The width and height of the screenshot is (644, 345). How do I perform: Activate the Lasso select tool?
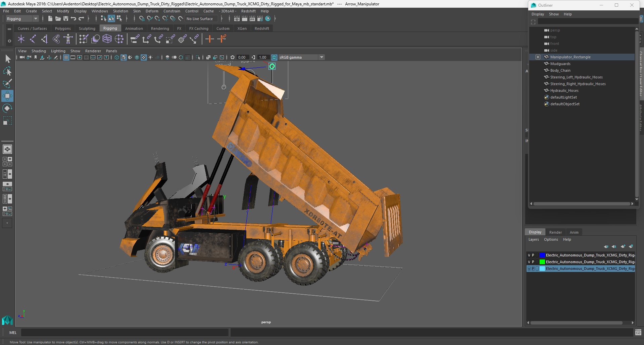[7, 71]
